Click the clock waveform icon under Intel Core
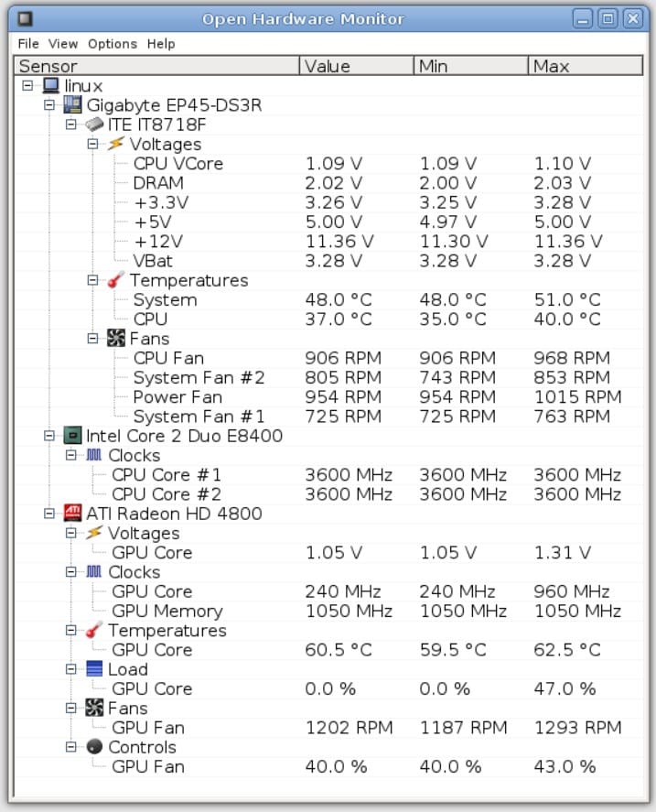 point(94,455)
